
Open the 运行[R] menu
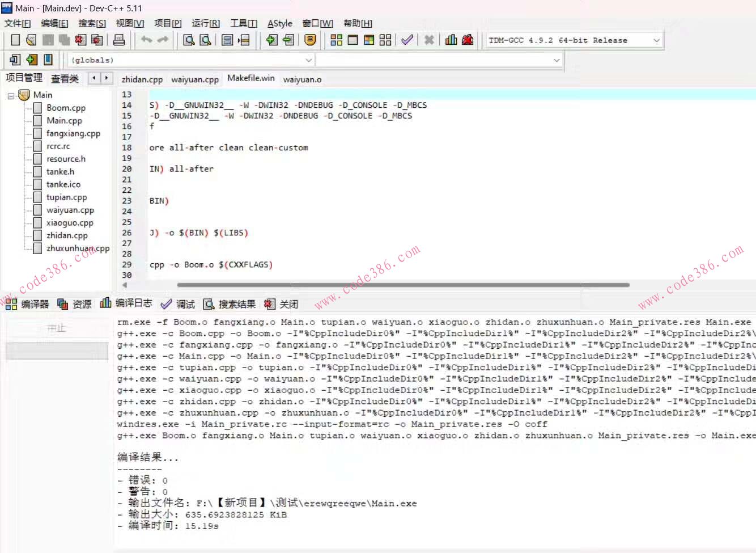(x=206, y=23)
